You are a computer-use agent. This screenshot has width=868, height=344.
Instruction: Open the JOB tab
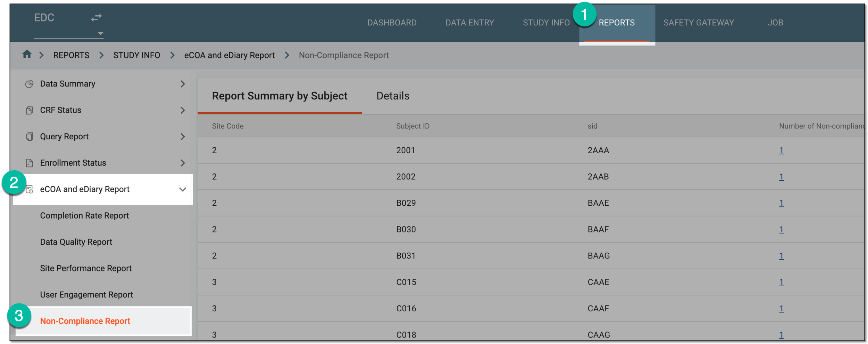(x=775, y=23)
